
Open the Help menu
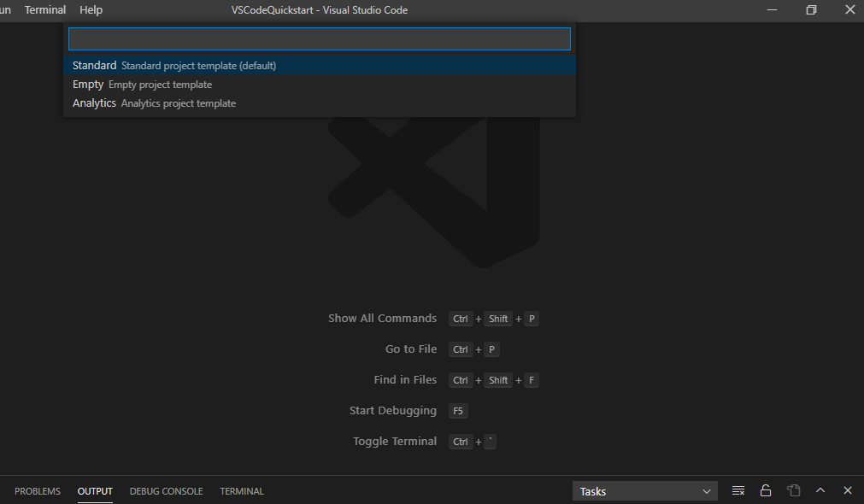(91, 10)
